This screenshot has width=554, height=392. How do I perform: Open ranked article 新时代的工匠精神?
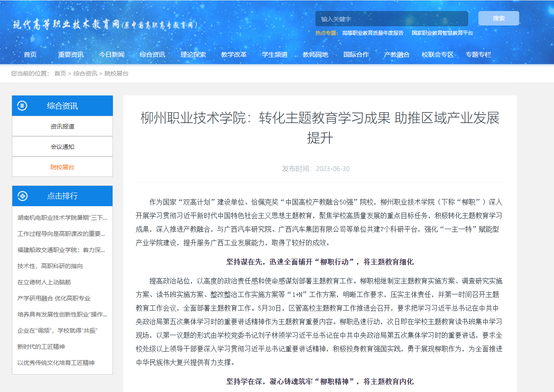click(x=41, y=347)
